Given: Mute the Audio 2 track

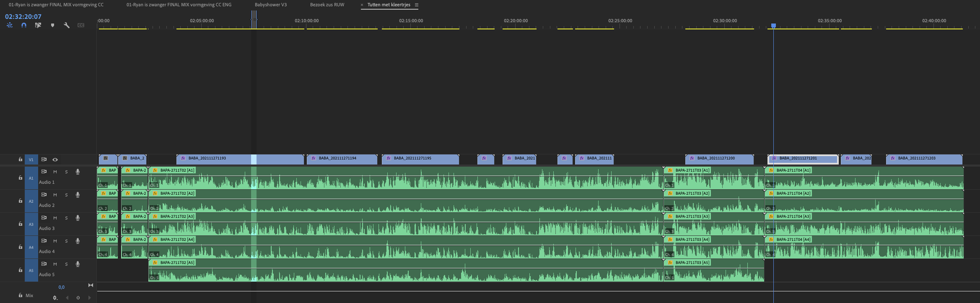Looking at the screenshot, I should 55,195.
